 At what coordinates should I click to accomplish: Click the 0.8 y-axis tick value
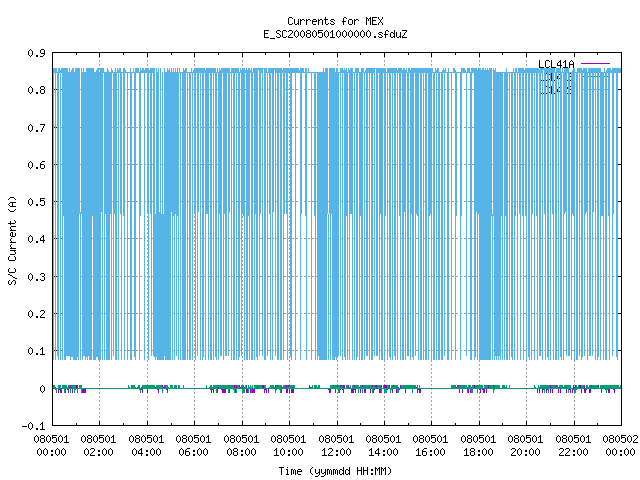pos(36,90)
